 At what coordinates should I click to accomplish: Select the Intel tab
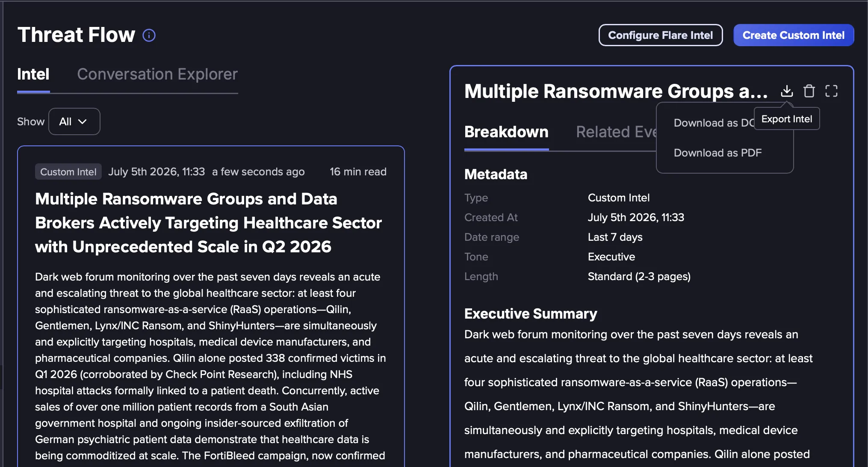pos(33,74)
